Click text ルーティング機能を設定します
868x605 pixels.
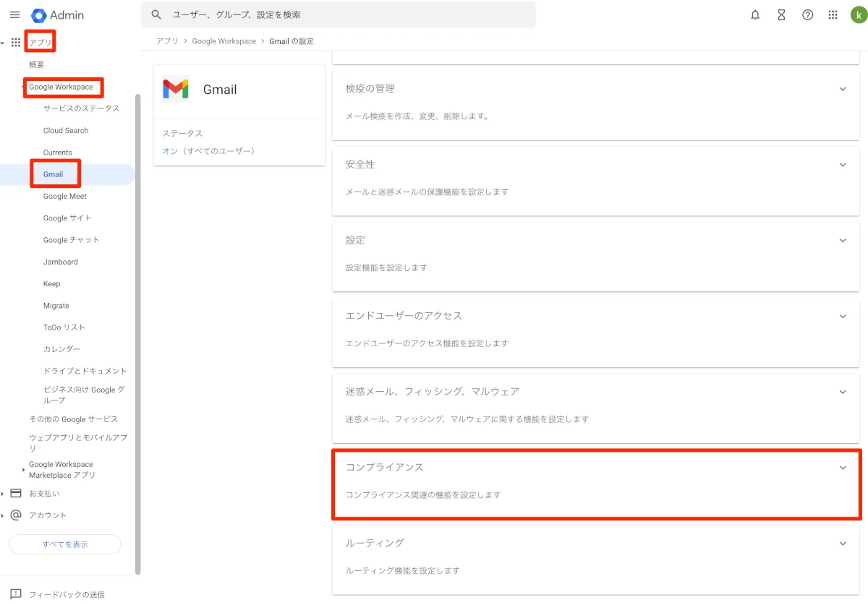coord(403,571)
